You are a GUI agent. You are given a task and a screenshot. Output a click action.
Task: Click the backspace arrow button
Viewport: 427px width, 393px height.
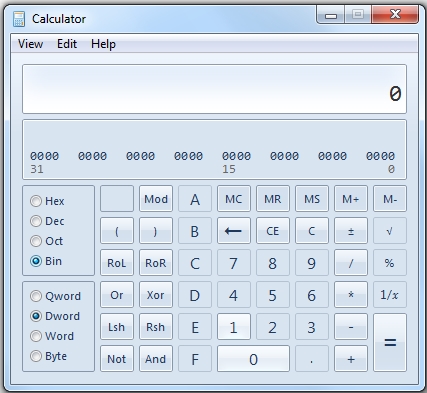(x=234, y=231)
